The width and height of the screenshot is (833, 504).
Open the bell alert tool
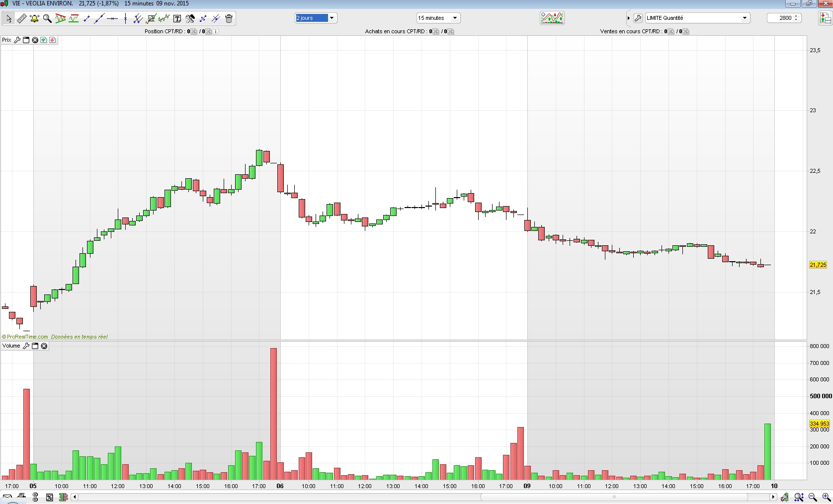(34, 18)
